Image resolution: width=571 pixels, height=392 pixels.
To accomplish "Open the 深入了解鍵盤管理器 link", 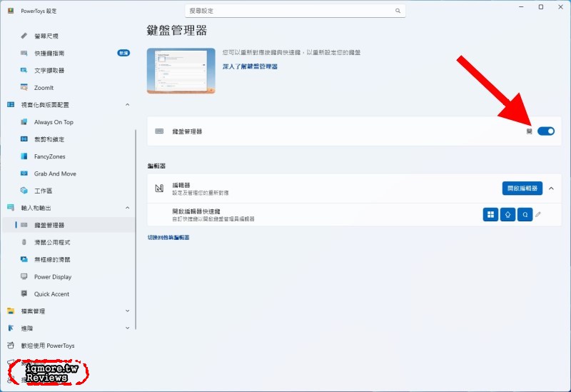I will (x=250, y=66).
